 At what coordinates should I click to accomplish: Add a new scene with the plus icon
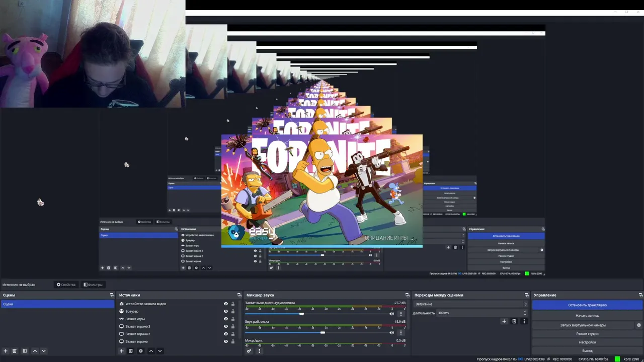[x=6, y=351]
